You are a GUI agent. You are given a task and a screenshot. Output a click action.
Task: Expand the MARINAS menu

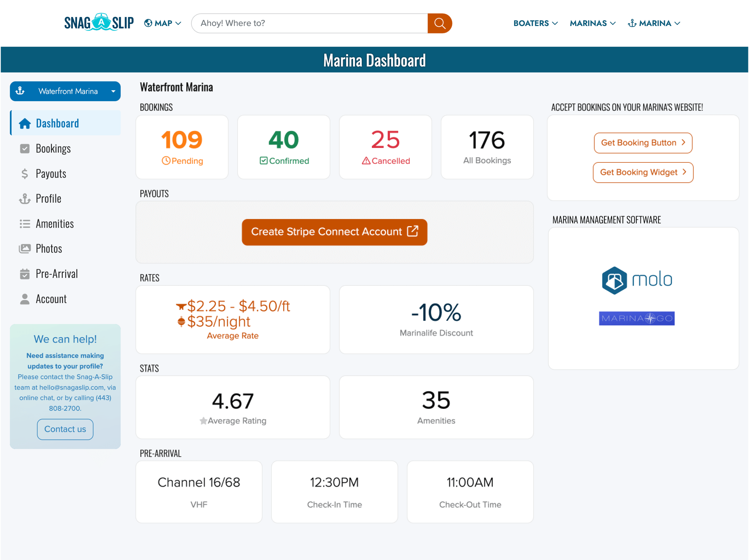[x=593, y=23]
